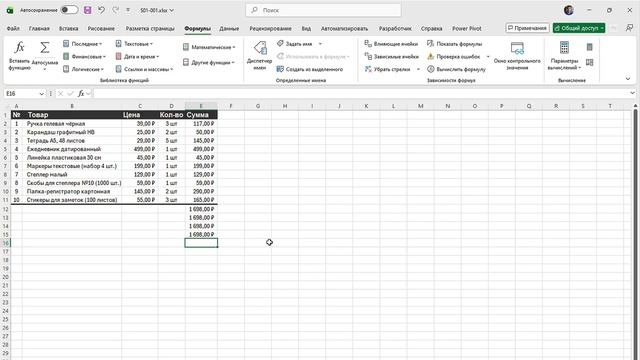Open Вычислить формулу evaluate formula
This screenshot has width=640, height=360.
click(456, 69)
